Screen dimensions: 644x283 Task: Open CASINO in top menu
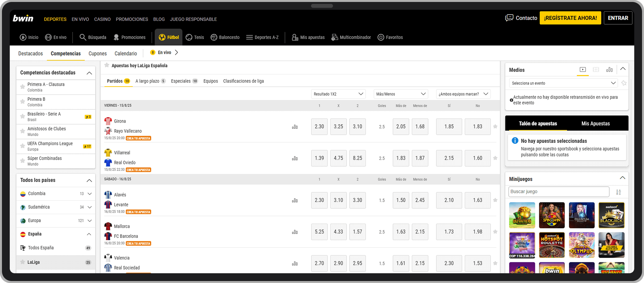[x=102, y=19]
